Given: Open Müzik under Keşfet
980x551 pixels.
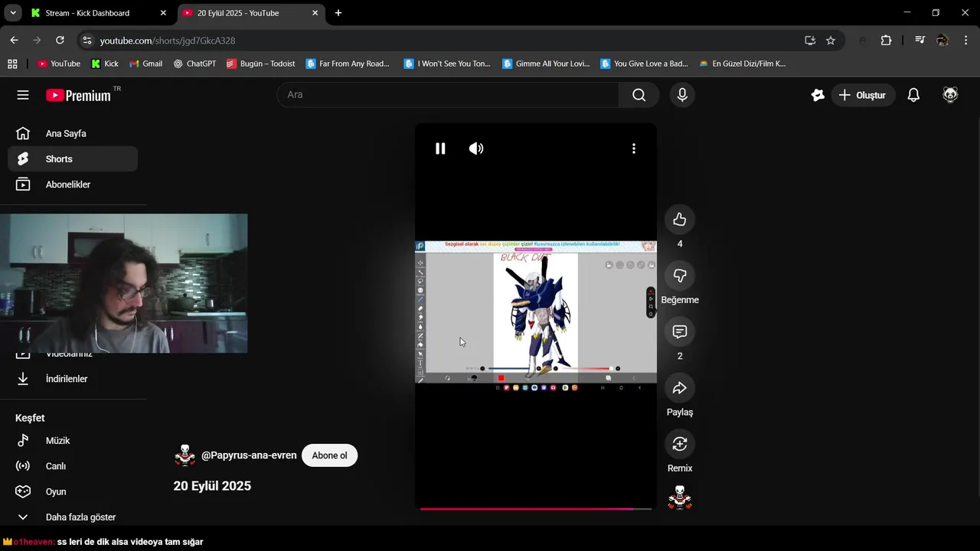Looking at the screenshot, I should [x=73, y=441].
